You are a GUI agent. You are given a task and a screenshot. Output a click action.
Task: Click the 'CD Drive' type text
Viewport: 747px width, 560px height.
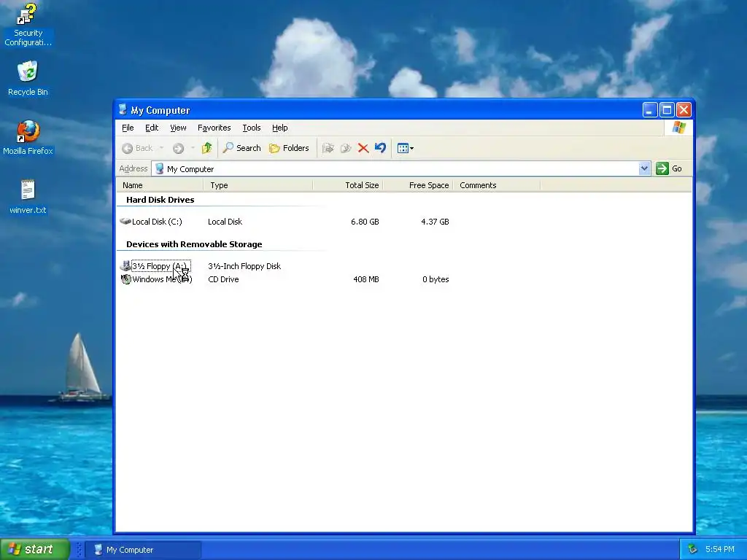point(223,279)
